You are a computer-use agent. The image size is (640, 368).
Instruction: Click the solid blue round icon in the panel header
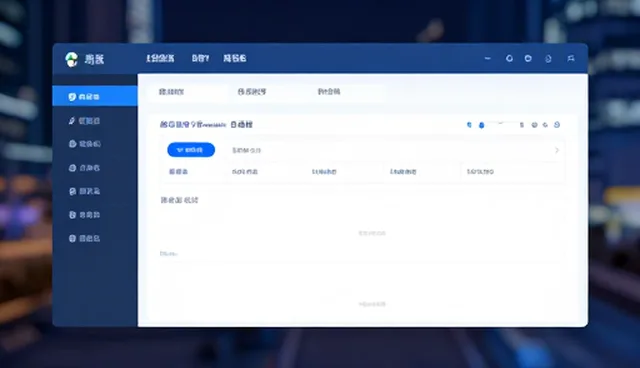pos(482,125)
